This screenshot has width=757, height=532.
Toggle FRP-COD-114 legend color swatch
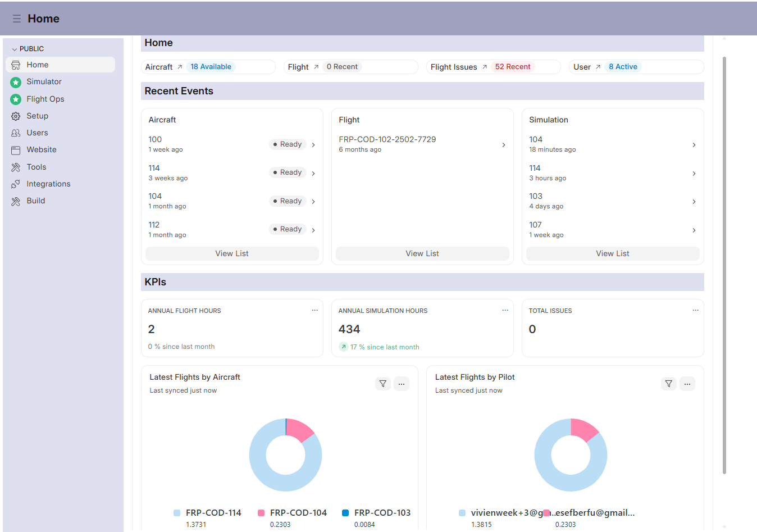[177, 513]
